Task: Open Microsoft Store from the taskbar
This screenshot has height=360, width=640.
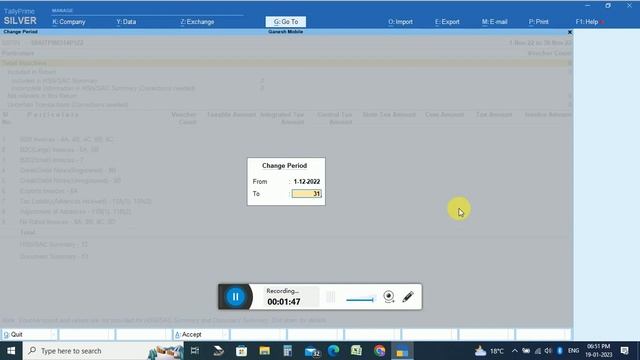Action: (x=241, y=351)
